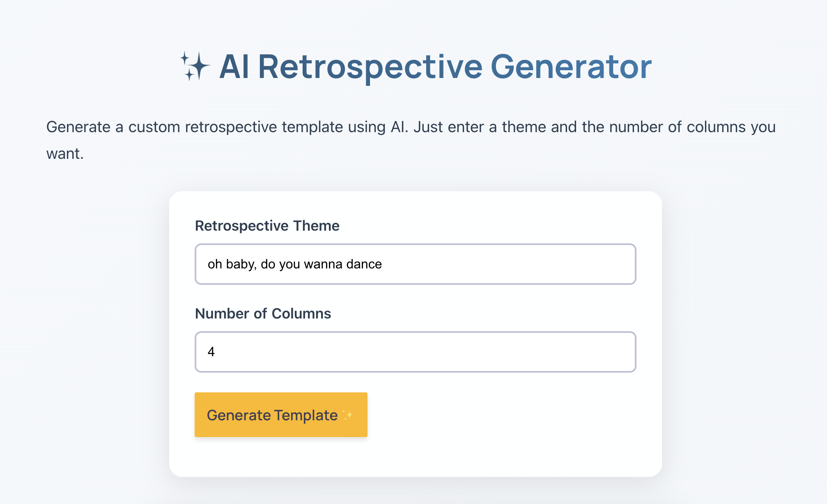Click the word "Template" on the yellow button
Viewport: 827px width, 504px height.
[x=306, y=415]
